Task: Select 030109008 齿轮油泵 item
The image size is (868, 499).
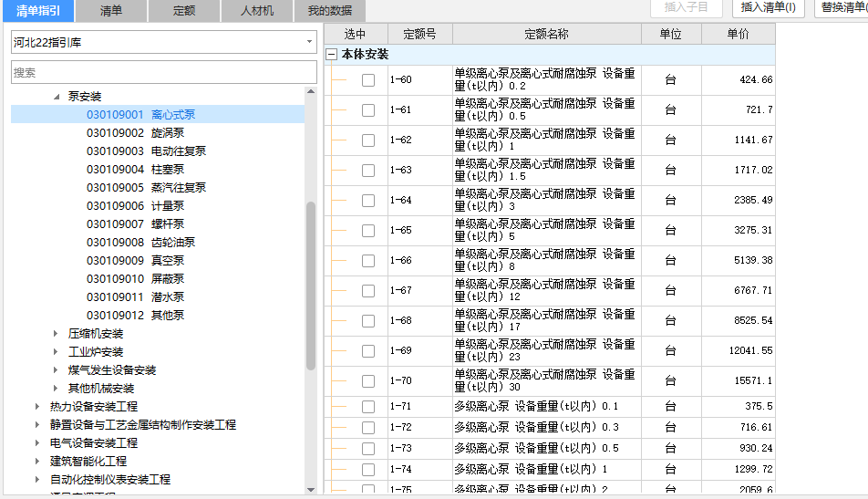Action: click(x=140, y=243)
